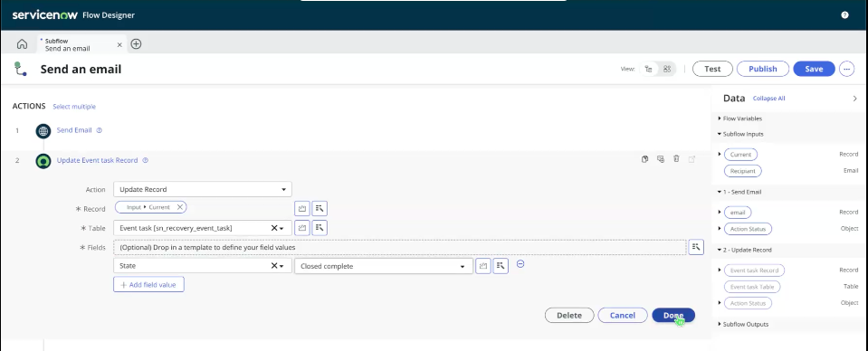Open data pill picker for Record field
This screenshot has width=868, height=351.
[320, 209]
